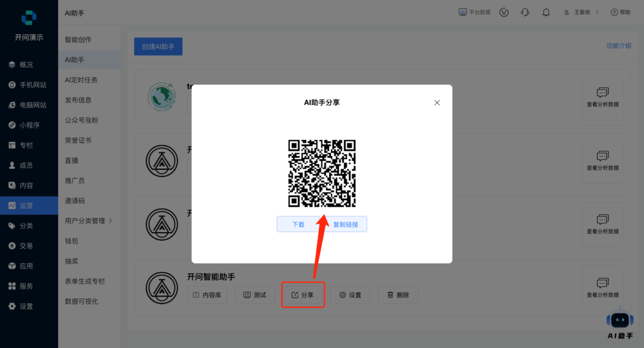Viewport: 644px width, 348px height.
Task: Select 数据可视化 menu item
Action: pyautogui.click(x=89, y=301)
